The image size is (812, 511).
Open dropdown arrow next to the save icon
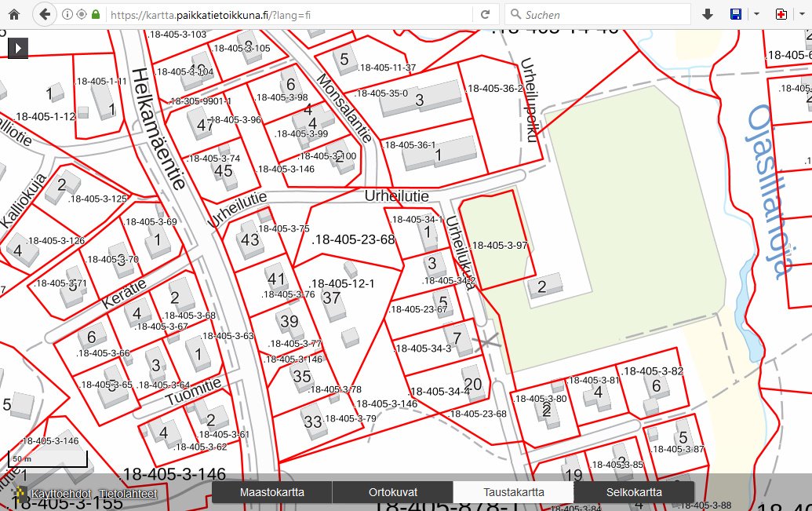point(756,14)
